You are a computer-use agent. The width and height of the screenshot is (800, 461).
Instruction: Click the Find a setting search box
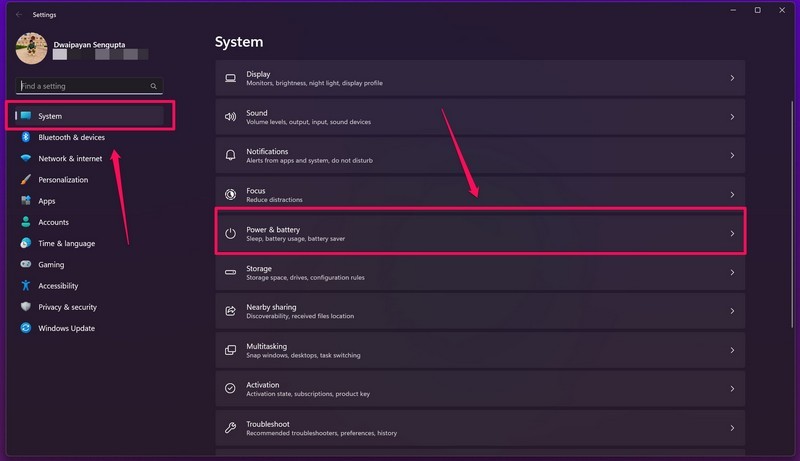click(85, 87)
